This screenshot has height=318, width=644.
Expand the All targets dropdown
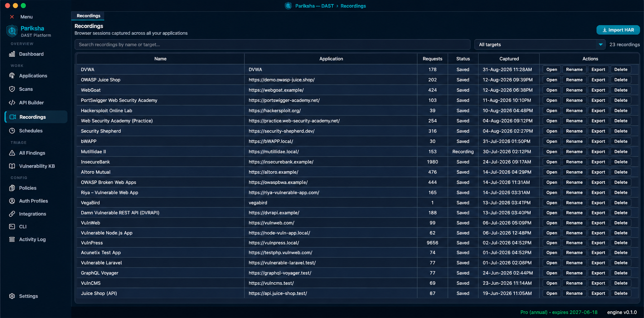click(x=540, y=44)
